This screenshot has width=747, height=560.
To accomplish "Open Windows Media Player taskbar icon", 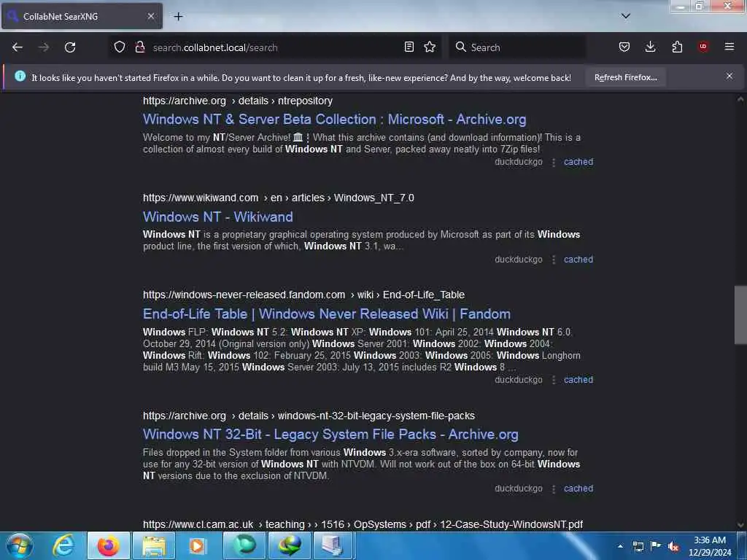I will point(197,545).
